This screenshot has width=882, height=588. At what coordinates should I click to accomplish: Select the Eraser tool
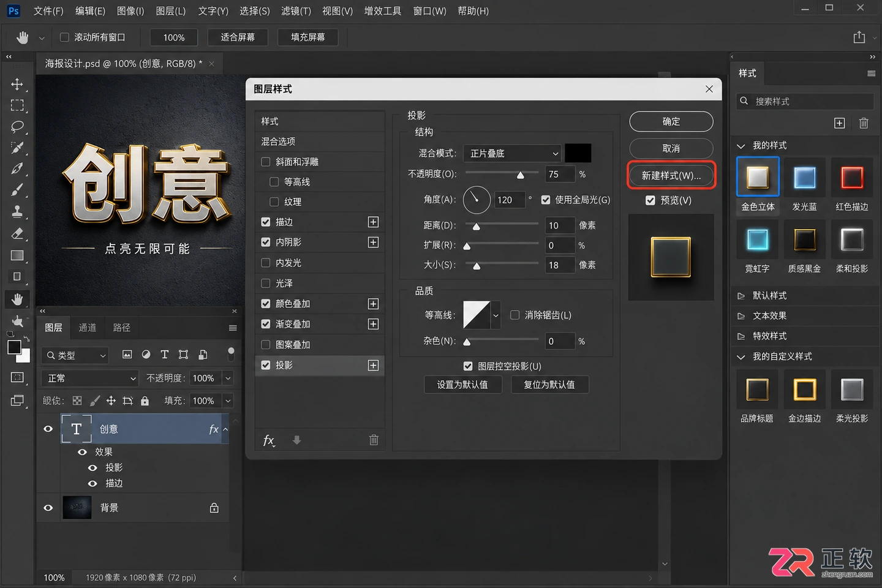coord(17,233)
